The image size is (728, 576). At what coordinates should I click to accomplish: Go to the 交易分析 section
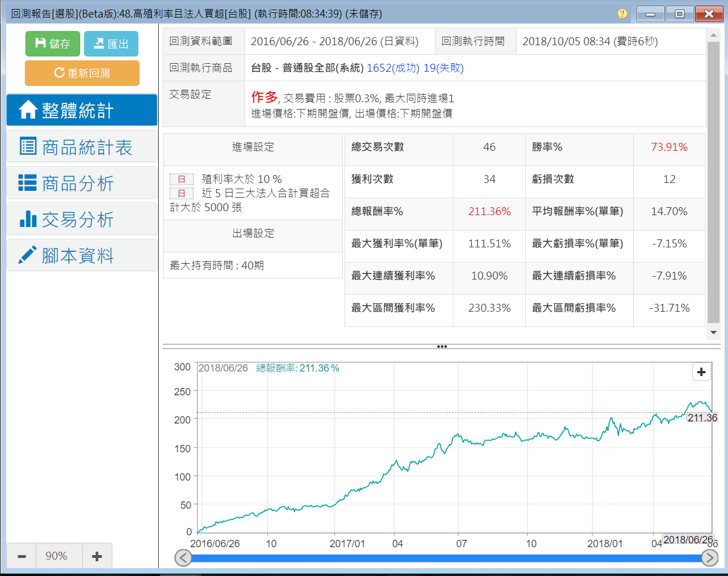tap(82, 219)
